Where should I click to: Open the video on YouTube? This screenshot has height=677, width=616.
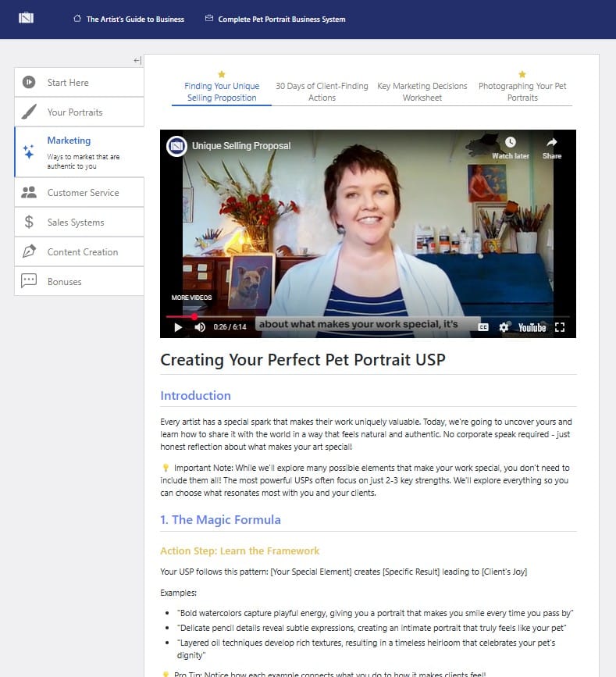tap(532, 328)
